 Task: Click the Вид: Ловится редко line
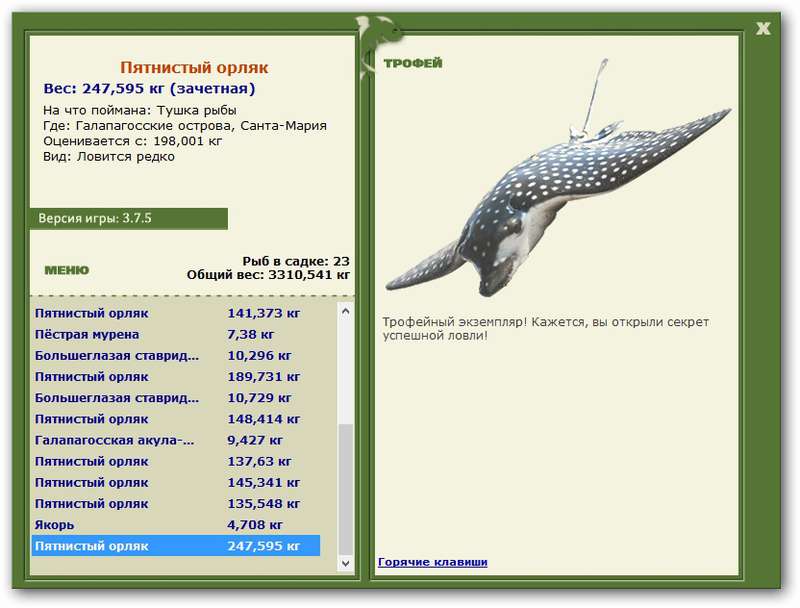(x=109, y=157)
